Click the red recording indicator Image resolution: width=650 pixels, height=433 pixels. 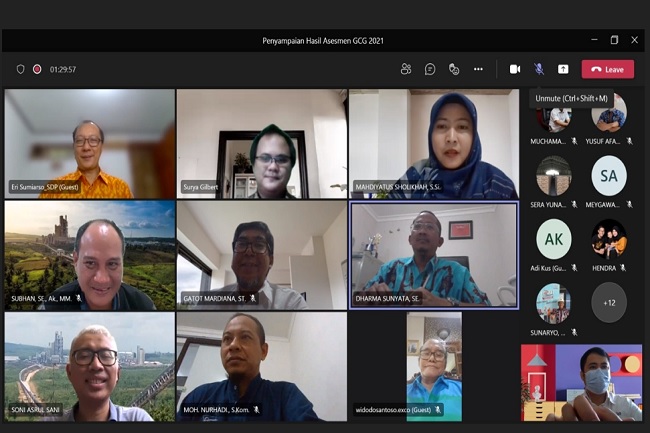37,69
